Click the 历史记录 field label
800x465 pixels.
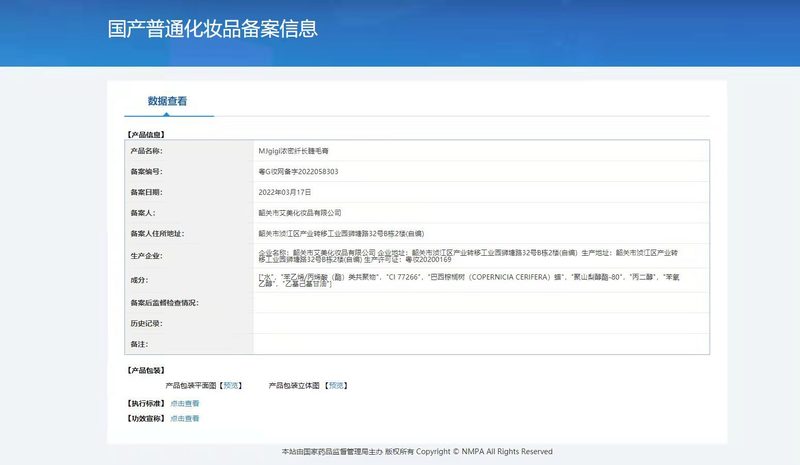point(146,324)
